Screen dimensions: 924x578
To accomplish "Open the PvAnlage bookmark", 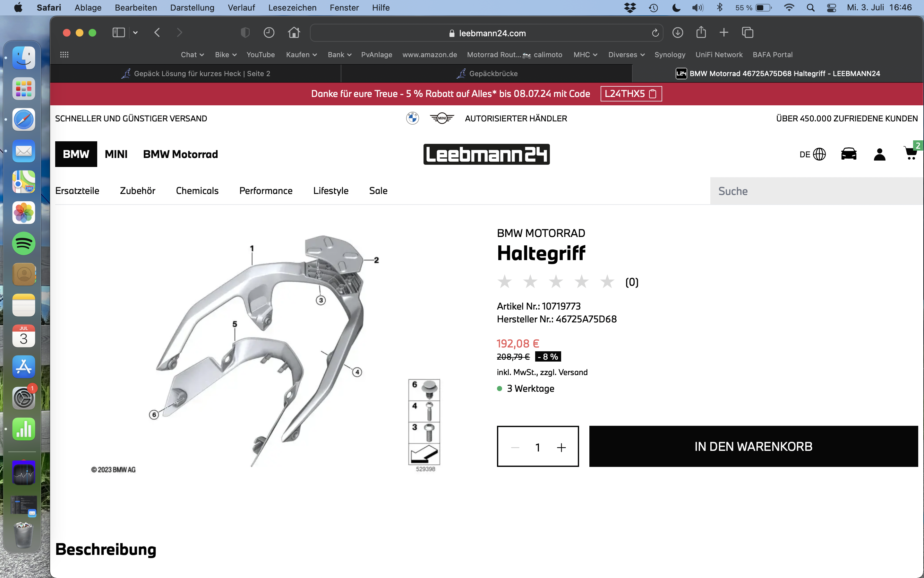I will (x=376, y=55).
